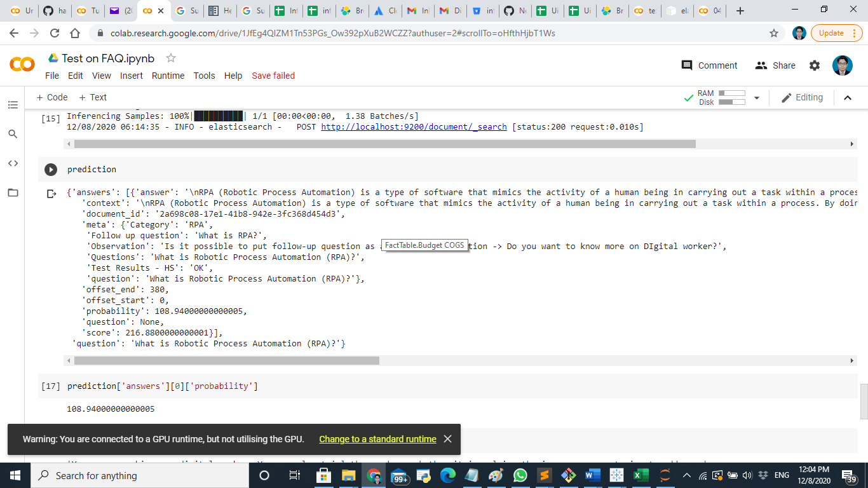Screen dimensions: 868x488
Task: Open the Edit menu
Action: (76, 76)
